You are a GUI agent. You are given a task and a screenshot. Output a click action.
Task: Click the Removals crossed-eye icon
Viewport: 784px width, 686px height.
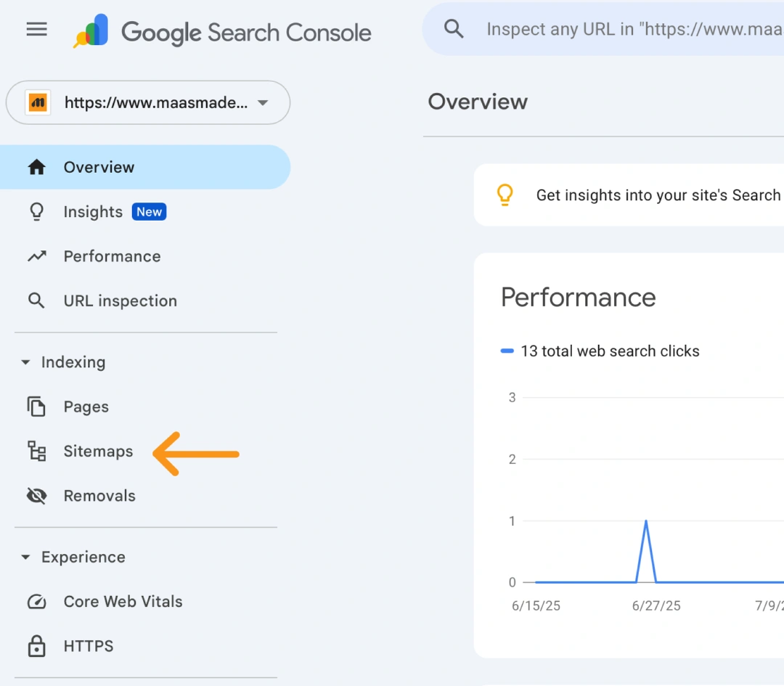click(x=36, y=496)
